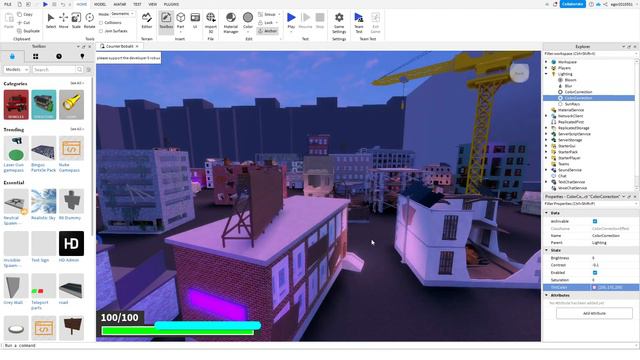Expand the Workspace node in Explorer
Image resolution: width=640 pixels, height=360 pixels.
(547, 62)
